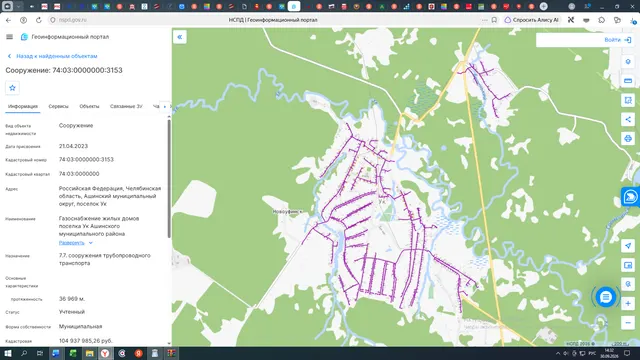
Task: Click the print map icon
Action: [628, 139]
